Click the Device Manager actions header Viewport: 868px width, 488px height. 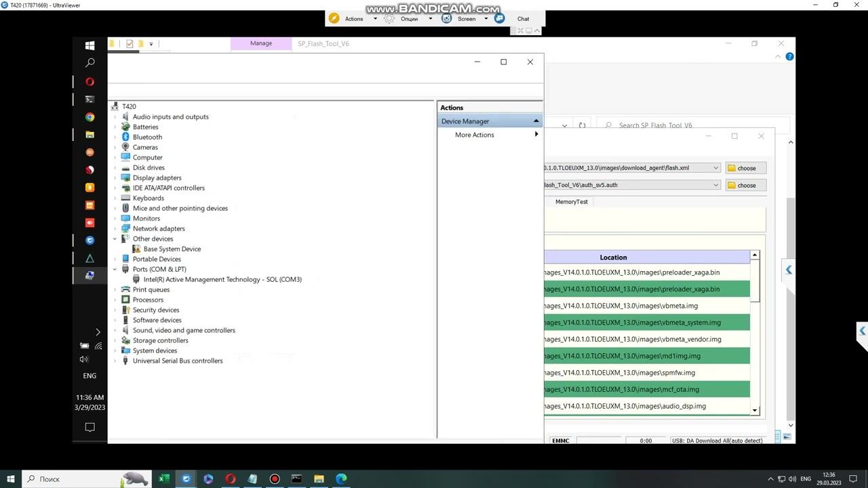(x=490, y=121)
